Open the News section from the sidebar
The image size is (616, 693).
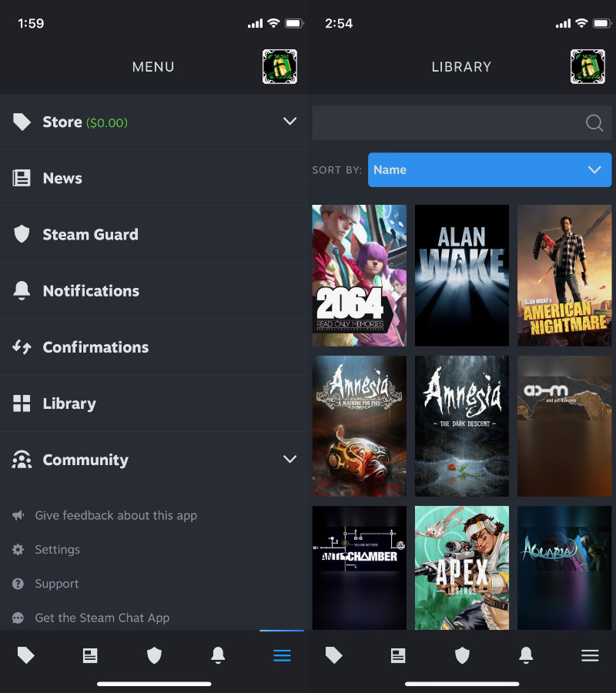[x=62, y=178]
